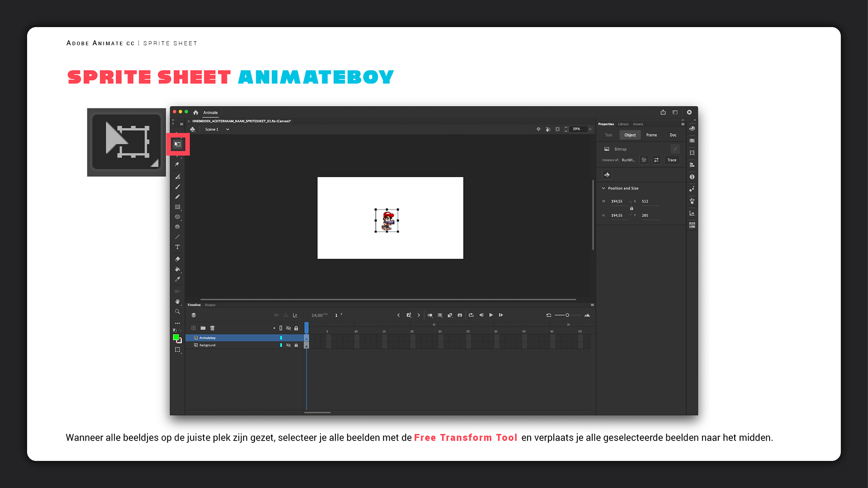Collapse the Position and Size section
This screenshot has height=488, width=868.
click(604, 188)
